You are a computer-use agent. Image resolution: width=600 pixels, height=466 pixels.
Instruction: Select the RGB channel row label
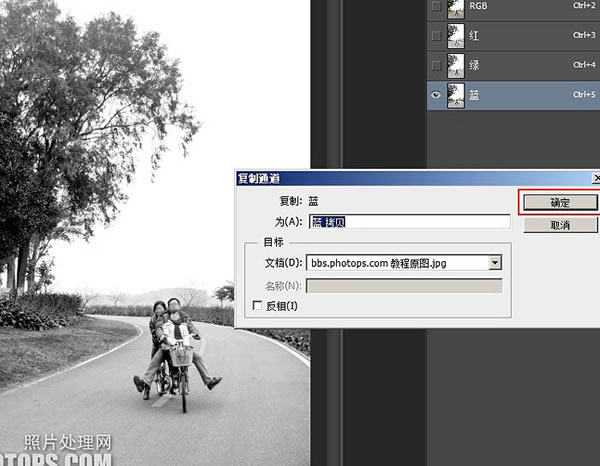[x=478, y=6]
